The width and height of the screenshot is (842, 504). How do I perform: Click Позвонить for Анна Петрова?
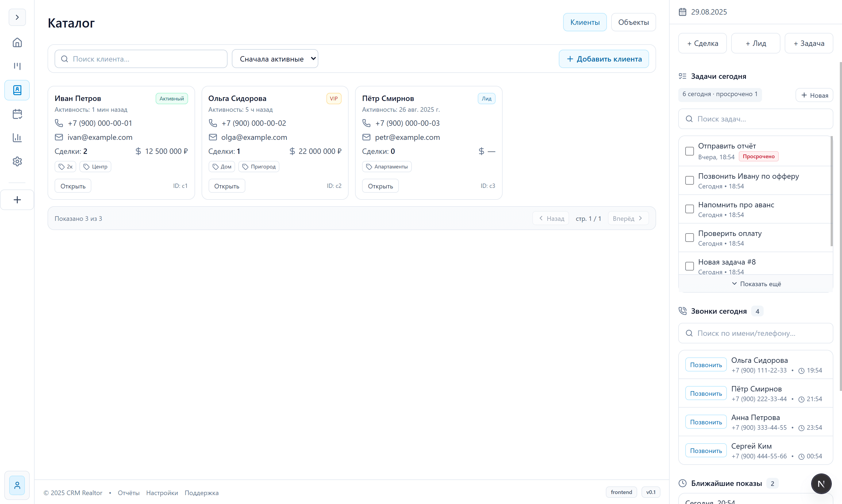(x=706, y=422)
